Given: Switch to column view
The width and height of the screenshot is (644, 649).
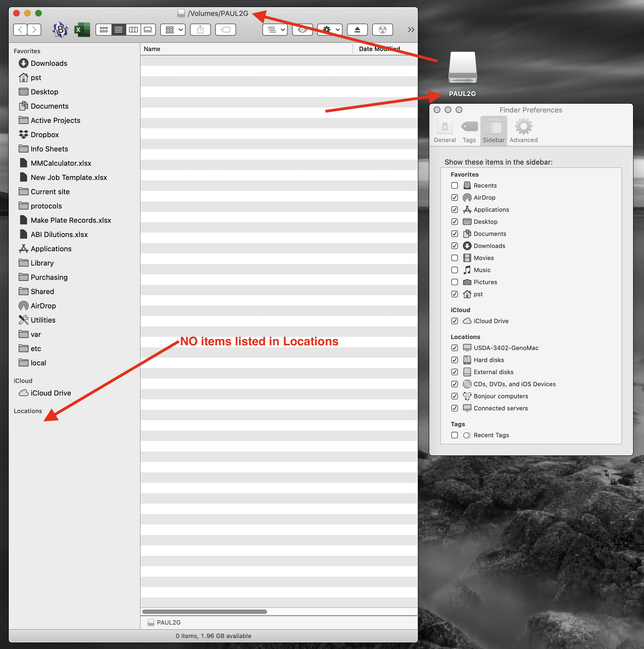Looking at the screenshot, I should coord(133,30).
